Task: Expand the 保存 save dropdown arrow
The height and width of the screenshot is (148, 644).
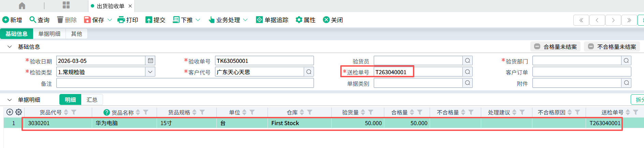Action: (x=110, y=20)
